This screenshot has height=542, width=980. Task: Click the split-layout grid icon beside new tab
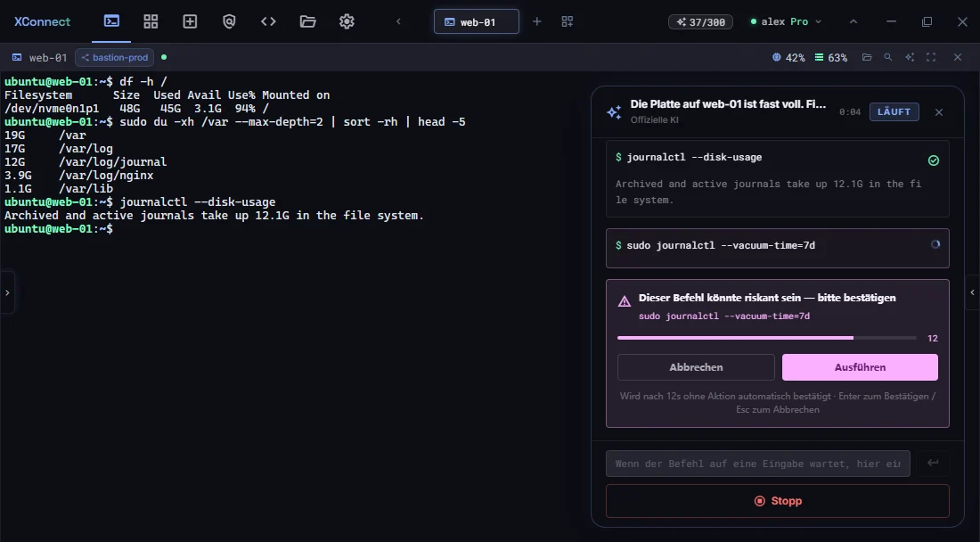coord(568,21)
